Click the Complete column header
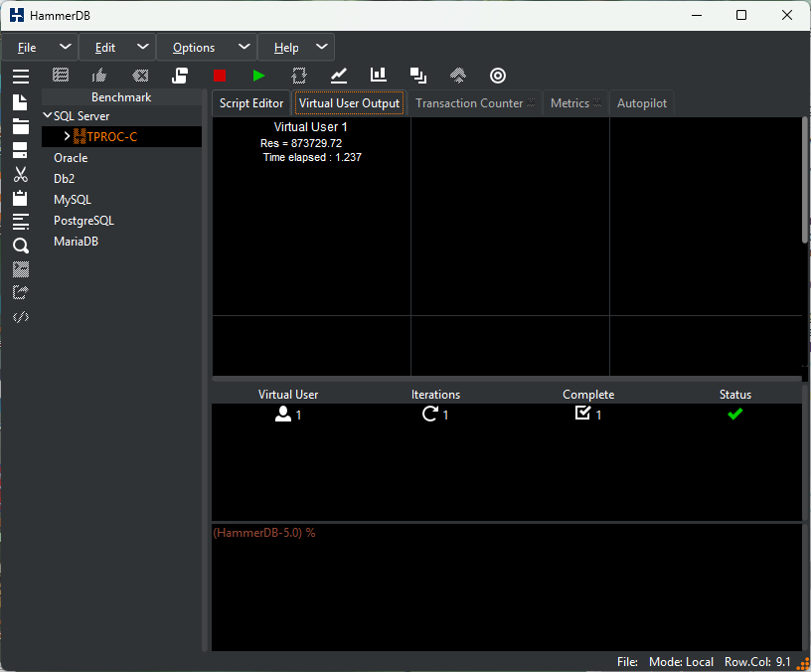This screenshot has height=672, width=811. coord(588,395)
